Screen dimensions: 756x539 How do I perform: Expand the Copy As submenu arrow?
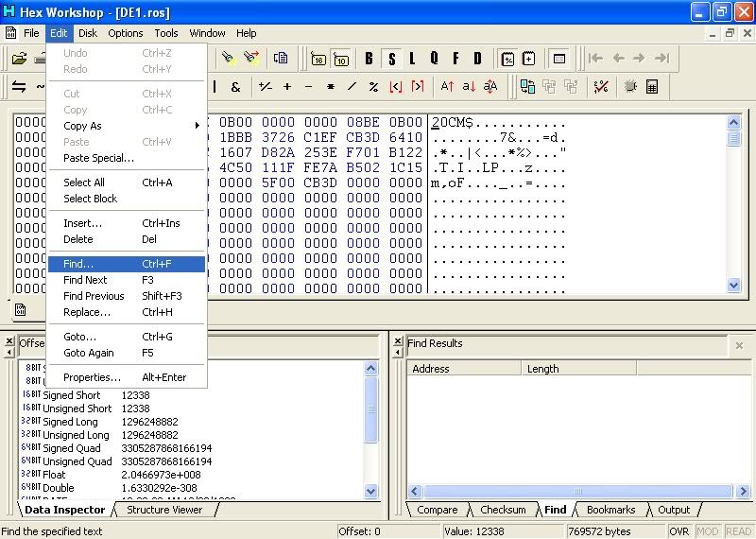pos(197,126)
